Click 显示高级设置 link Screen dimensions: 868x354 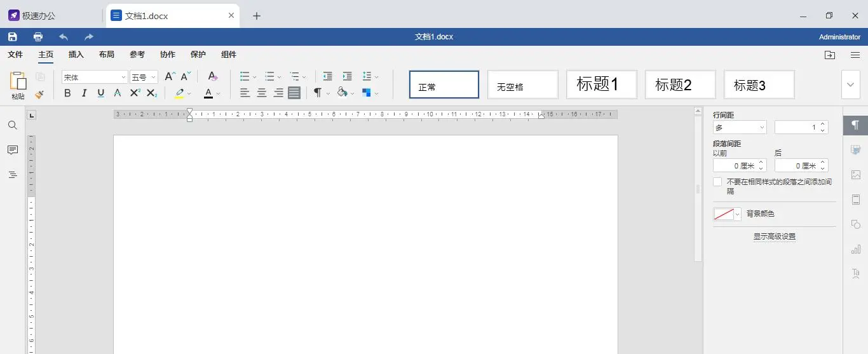pyautogui.click(x=775, y=236)
